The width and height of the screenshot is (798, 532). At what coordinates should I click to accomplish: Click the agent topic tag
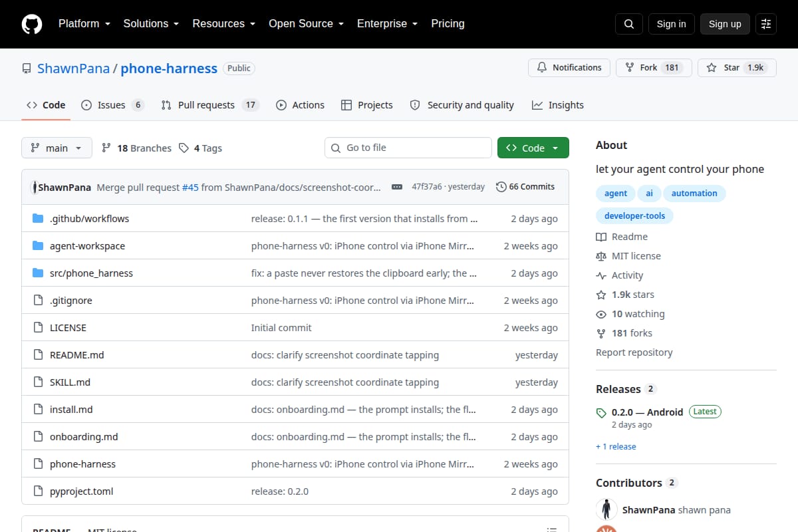(x=616, y=194)
